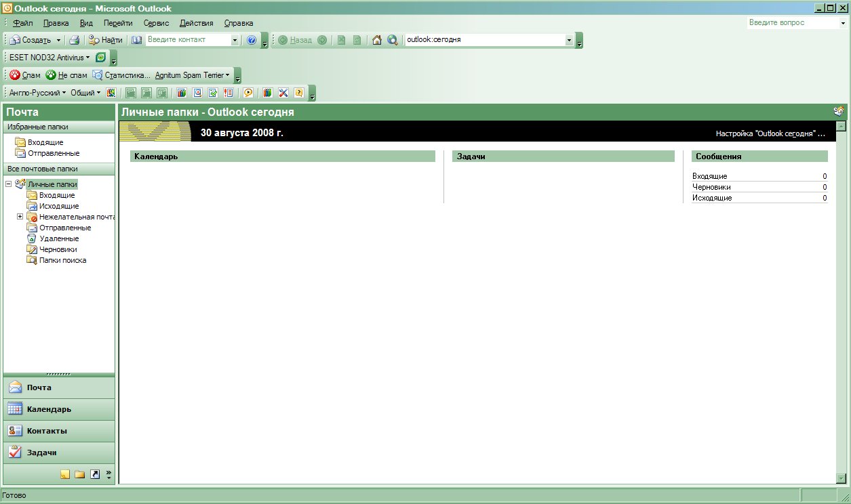Click the Folder List icon

point(80,474)
